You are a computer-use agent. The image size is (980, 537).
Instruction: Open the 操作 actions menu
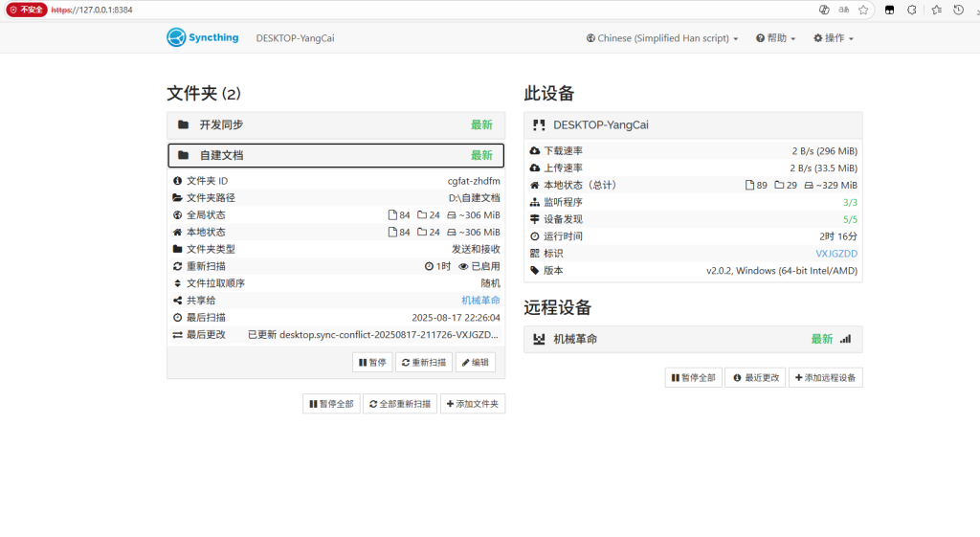point(834,38)
